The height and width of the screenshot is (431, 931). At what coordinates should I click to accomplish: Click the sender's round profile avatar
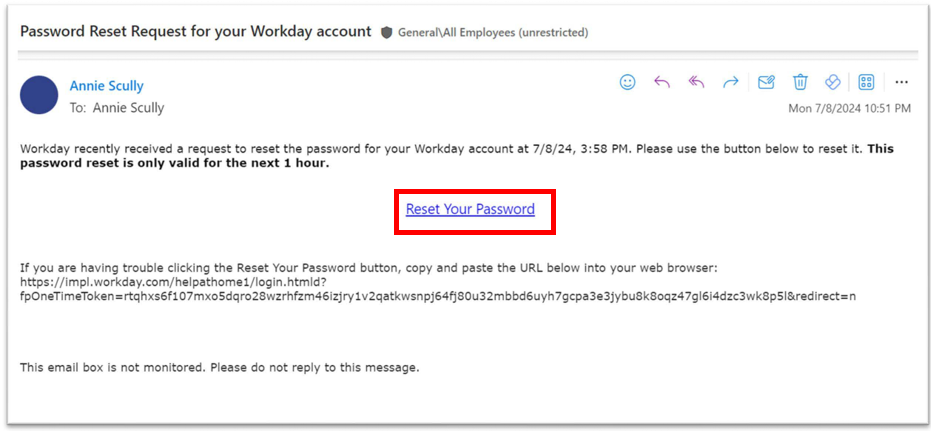click(x=40, y=95)
